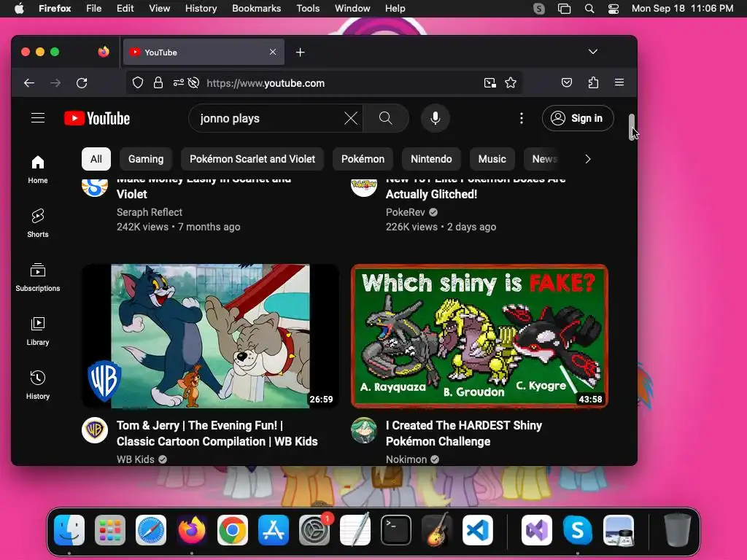The width and height of the screenshot is (747, 560).
Task: Select Pokémon Scarlet and Violet chip
Action: [252, 159]
